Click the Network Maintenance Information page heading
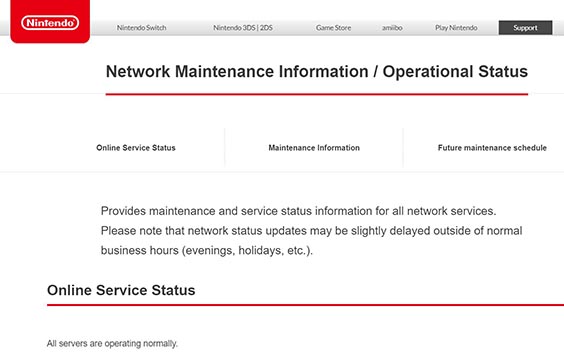 (317, 72)
